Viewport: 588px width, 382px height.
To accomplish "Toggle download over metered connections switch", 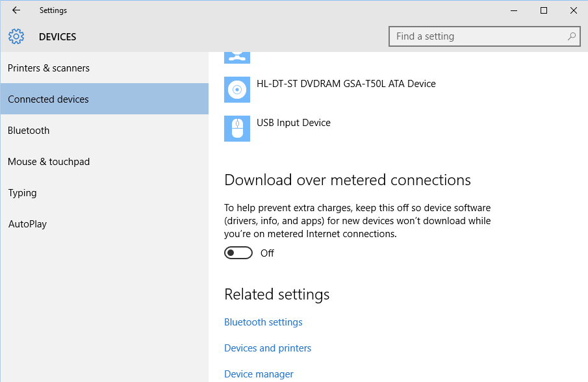I will coord(238,253).
